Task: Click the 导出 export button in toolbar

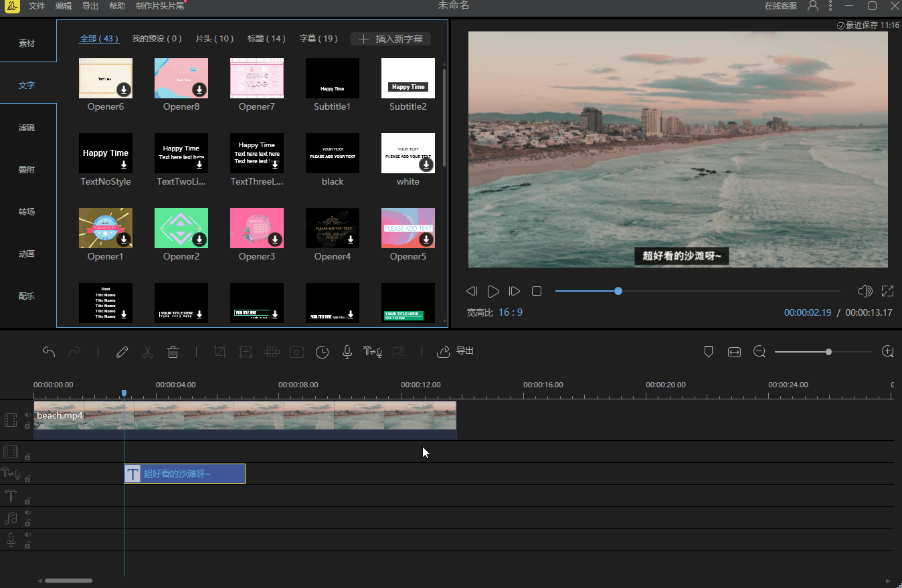Action: (456, 351)
